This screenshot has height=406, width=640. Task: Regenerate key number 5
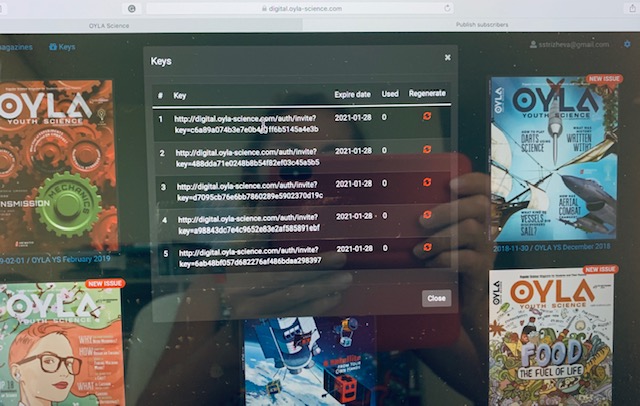pyautogui.click(x=427, y=247)
